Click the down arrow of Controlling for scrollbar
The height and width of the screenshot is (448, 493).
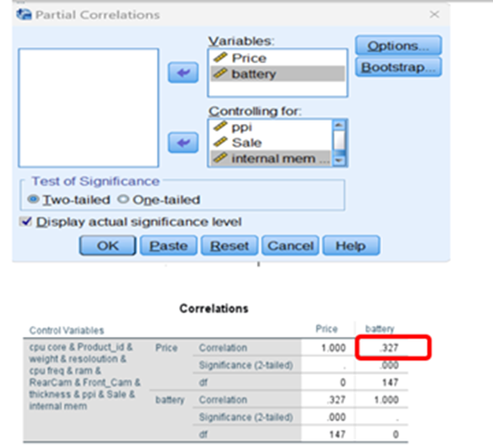339,160
